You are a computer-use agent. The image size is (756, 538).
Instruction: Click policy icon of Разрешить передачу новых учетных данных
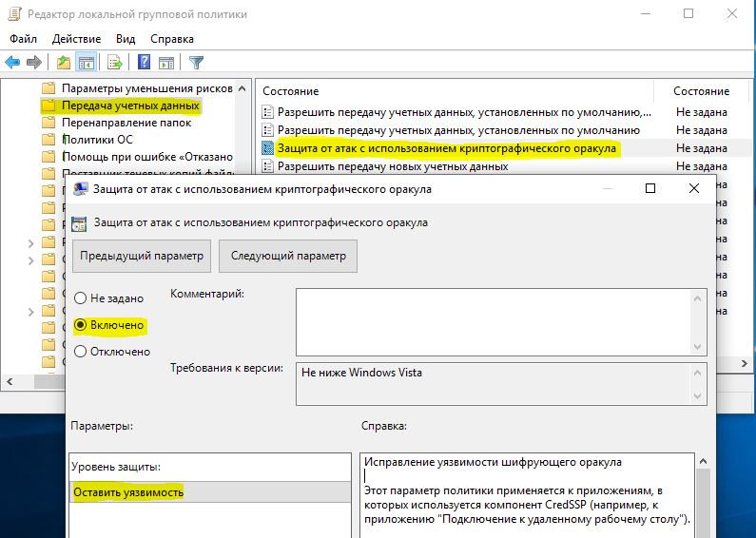[x=267, y=166]
